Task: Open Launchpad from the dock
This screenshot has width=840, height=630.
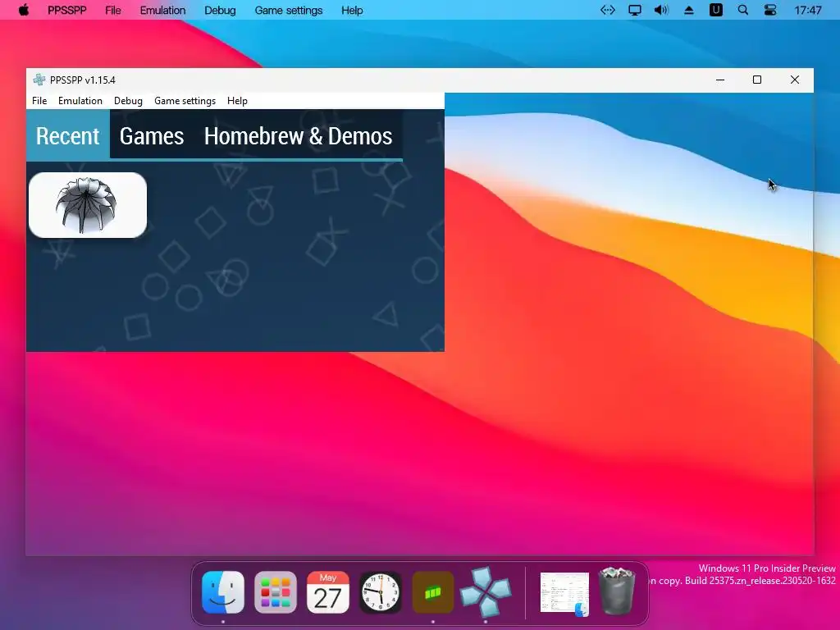Action: [x=276, y=592]
